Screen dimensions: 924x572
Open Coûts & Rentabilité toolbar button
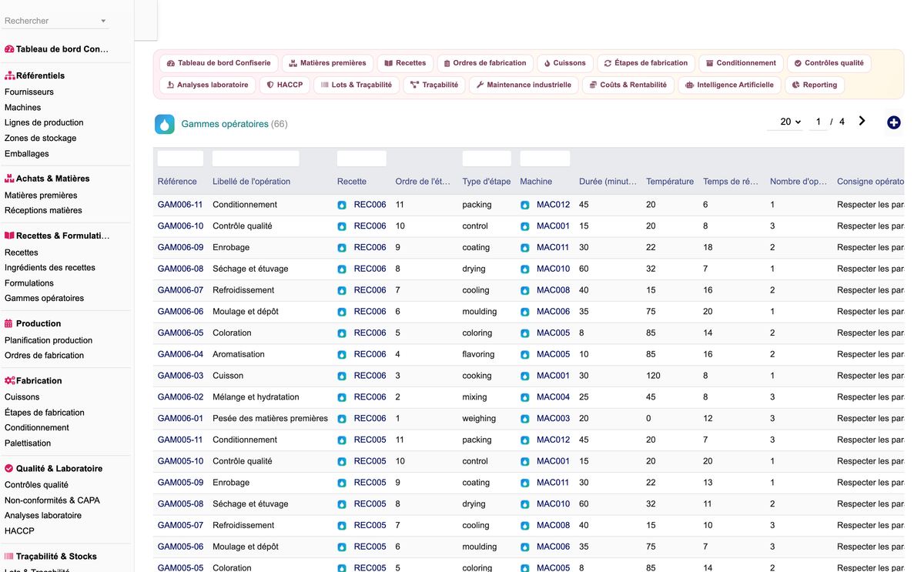[628, 85]
